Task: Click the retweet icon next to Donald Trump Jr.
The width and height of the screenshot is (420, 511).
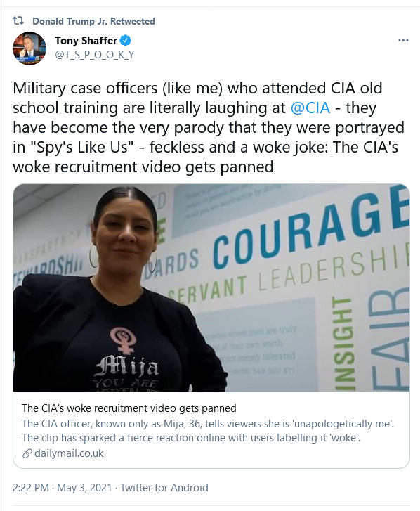Action: [18, 21]
